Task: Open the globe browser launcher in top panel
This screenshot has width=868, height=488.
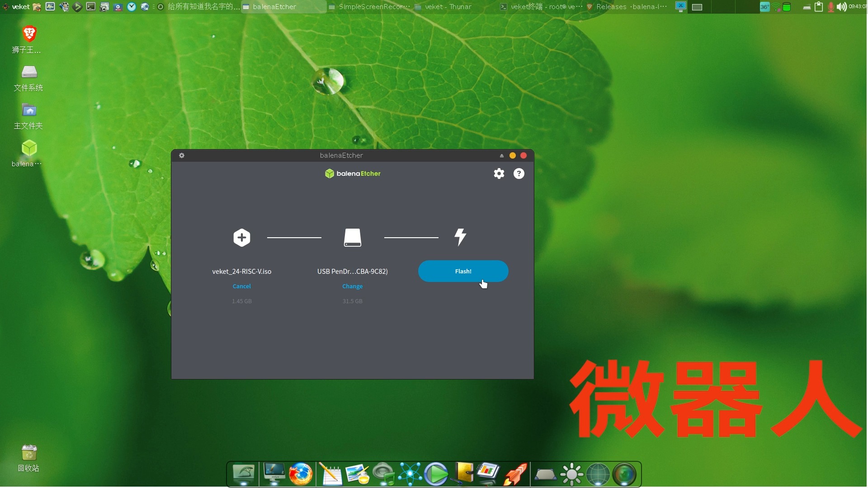Action: [x=145, y=7]
